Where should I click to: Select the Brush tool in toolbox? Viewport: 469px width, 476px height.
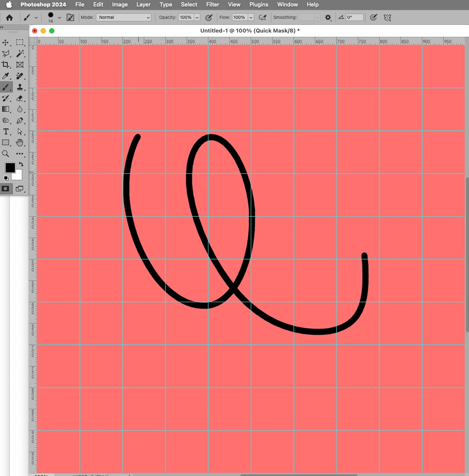[x=6, y=87]
